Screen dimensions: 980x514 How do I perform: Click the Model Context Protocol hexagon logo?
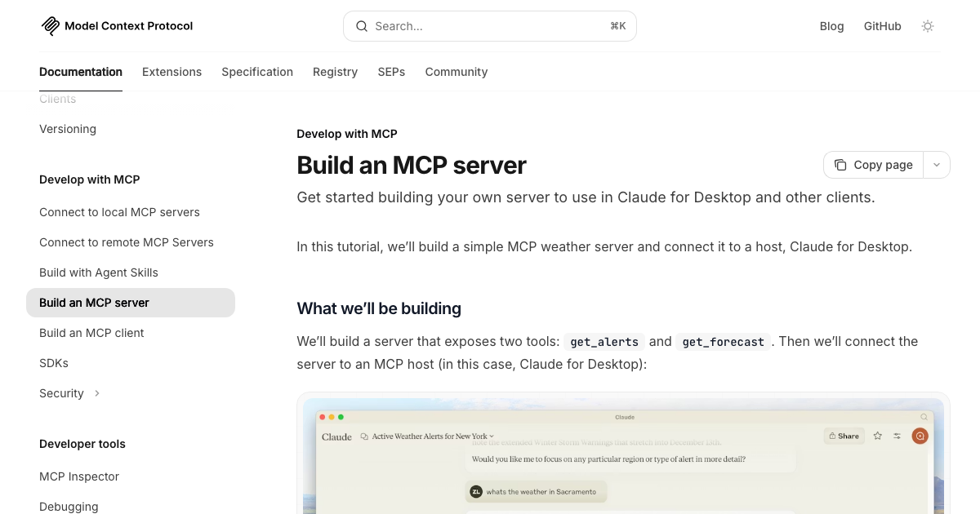(50, 25)
